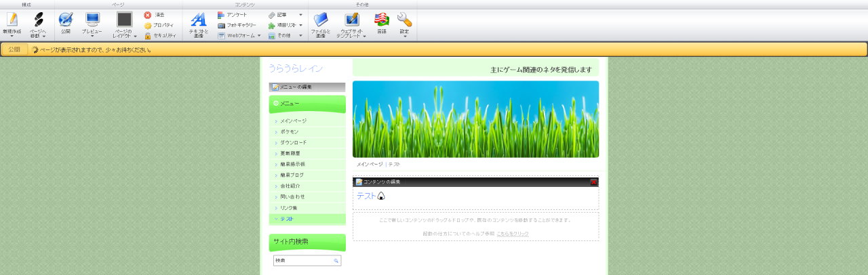Insert テキストと画像 (text and image) content
This screenshot has height=275, width=868.
pyautogui.click(x=198, y=24)
